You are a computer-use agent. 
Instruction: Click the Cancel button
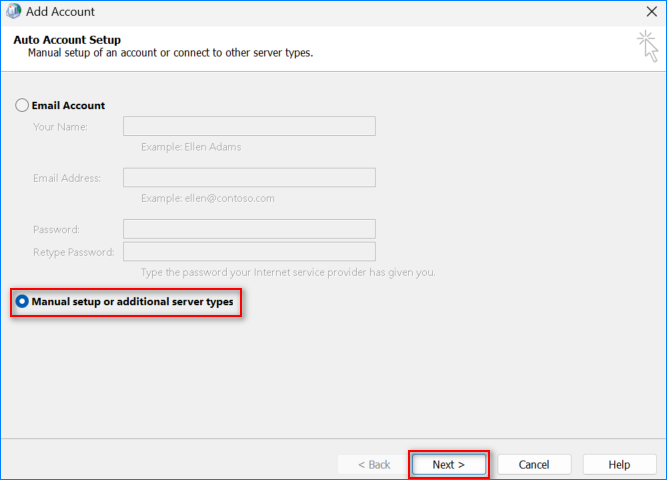coord(534,464)
